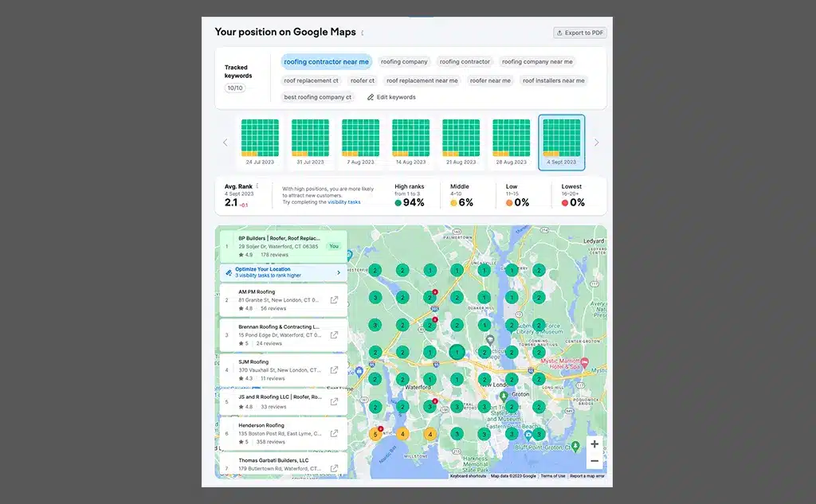Click Optimize Your Location link
This screenshot has height=504, width=816.
(263, 269)
